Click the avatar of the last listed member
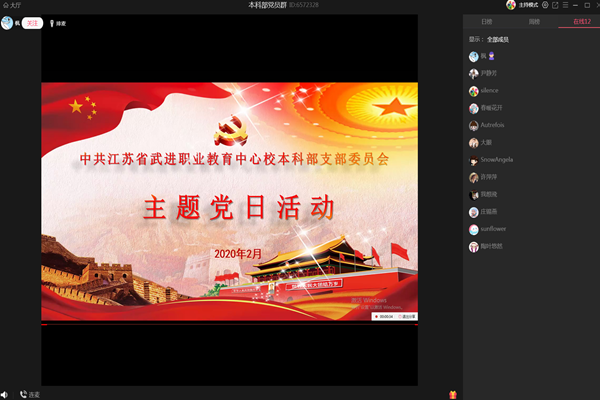The height and width of the screenshot is (400, 600). (474, 247)
